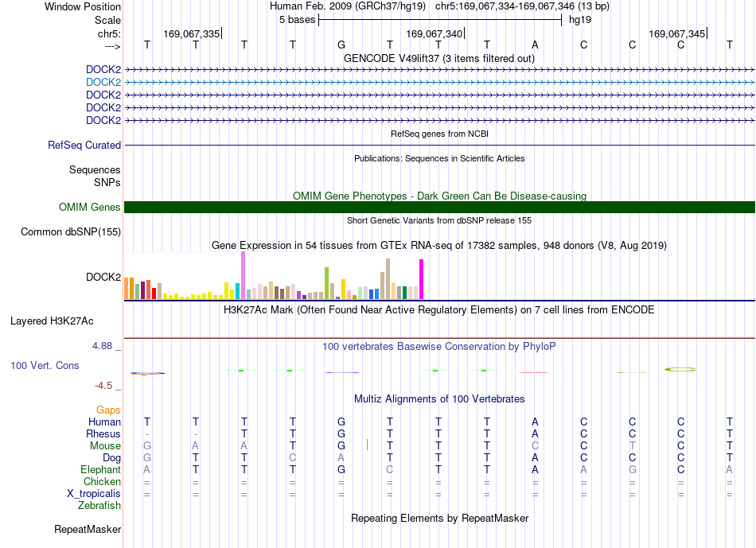This screenshot has width=756, height=548.
Task: Click the Gaps label in Multiz alignment
Action: (108, 410)
